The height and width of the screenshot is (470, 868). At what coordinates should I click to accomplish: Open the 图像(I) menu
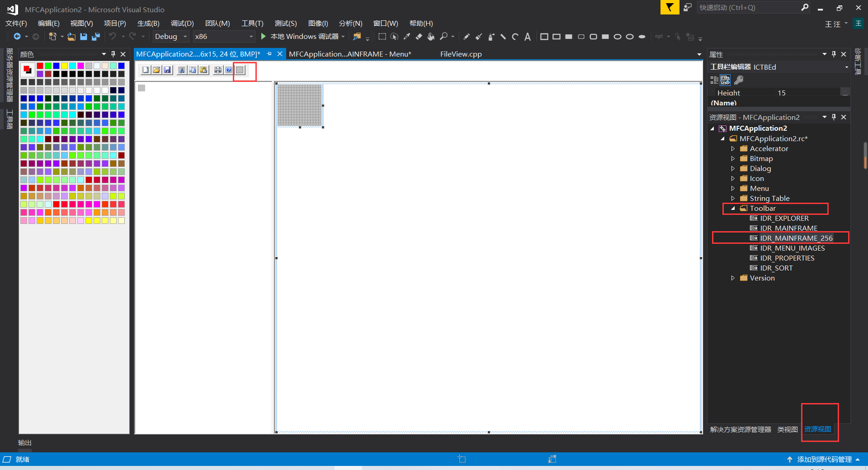(318, 23)
